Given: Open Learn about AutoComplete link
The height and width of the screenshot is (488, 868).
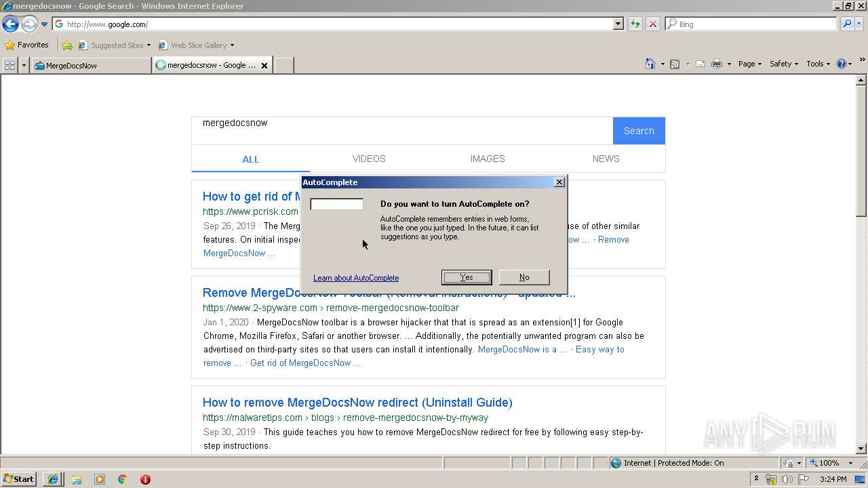Looking at the screenshot, I should (356, 278).
